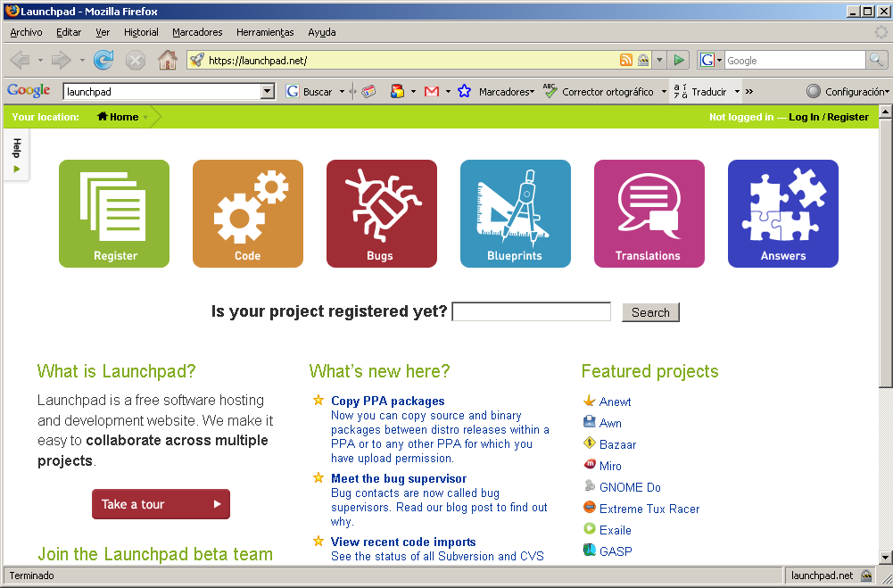The width and height of the screenshot is (893, 588).
Task: Click the Forward navigation arrow
Action: coord(61,60)
